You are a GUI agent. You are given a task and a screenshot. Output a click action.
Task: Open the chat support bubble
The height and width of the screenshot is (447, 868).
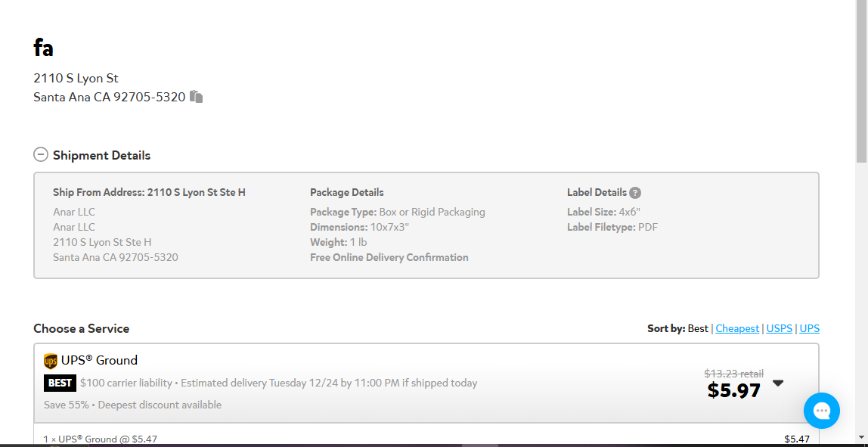point(821,411)
